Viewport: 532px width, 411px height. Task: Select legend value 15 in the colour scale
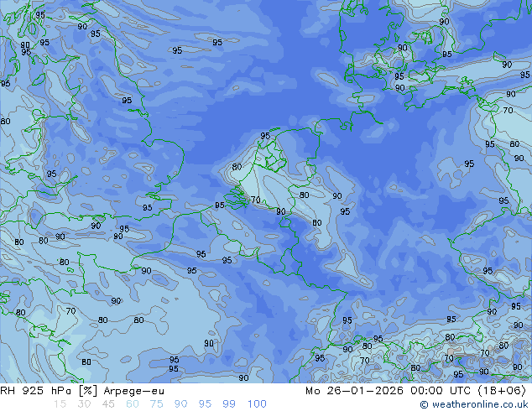pyautogui.click(x=60, y=404)
